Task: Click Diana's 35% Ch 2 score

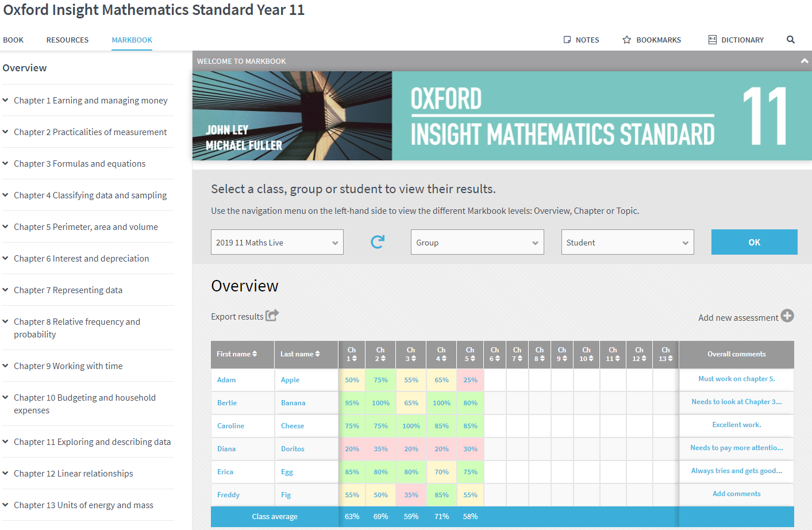Action: coord(380,449)
